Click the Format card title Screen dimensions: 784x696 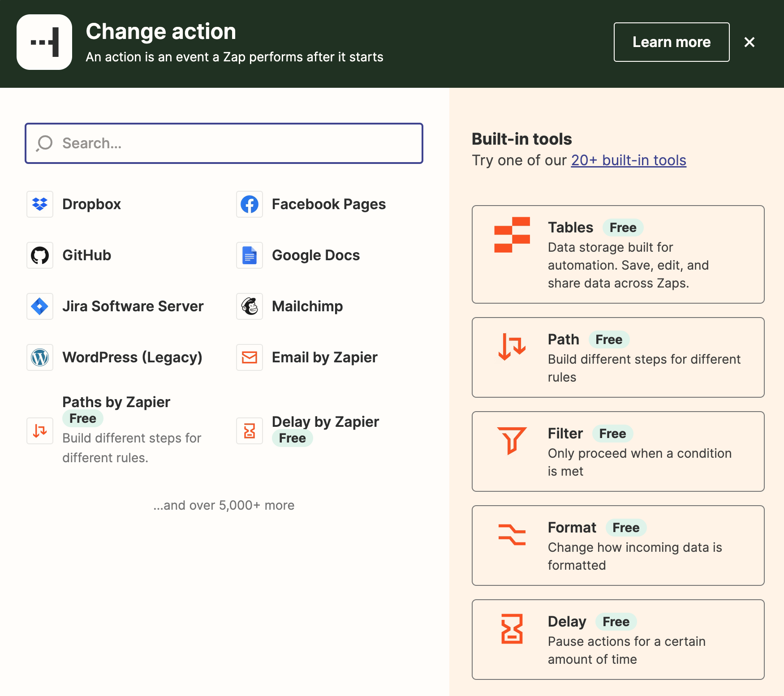[x=572, y=528]
